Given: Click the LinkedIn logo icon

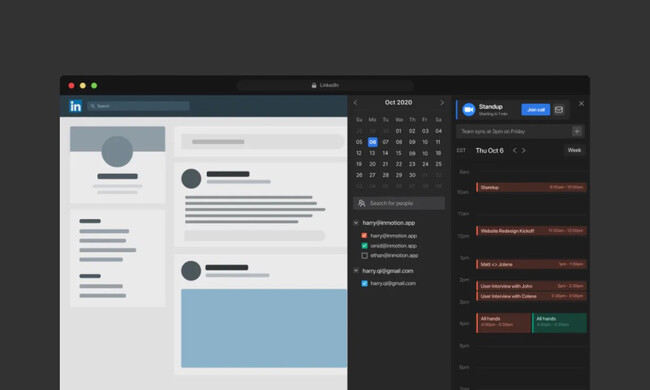Looking at the screenshot, I should 75,106.
